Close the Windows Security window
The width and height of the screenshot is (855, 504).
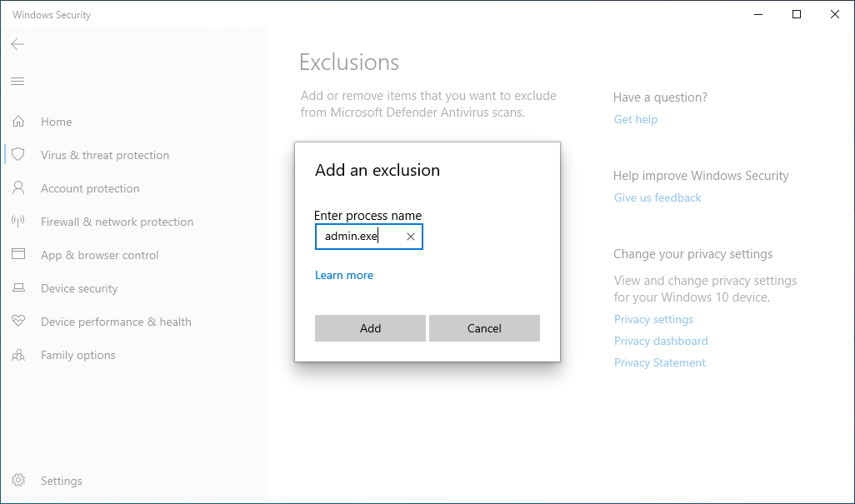[x=834, y=14]
